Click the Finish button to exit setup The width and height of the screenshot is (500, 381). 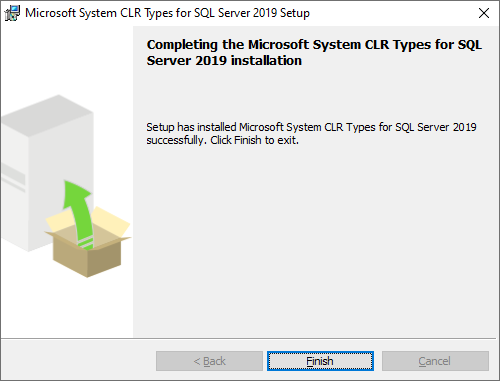coord(320,361)
